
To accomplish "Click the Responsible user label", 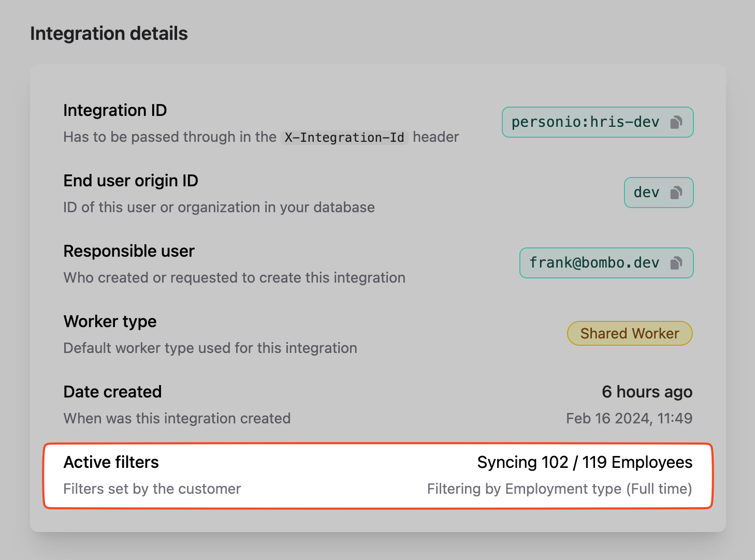I will [128, 251].
